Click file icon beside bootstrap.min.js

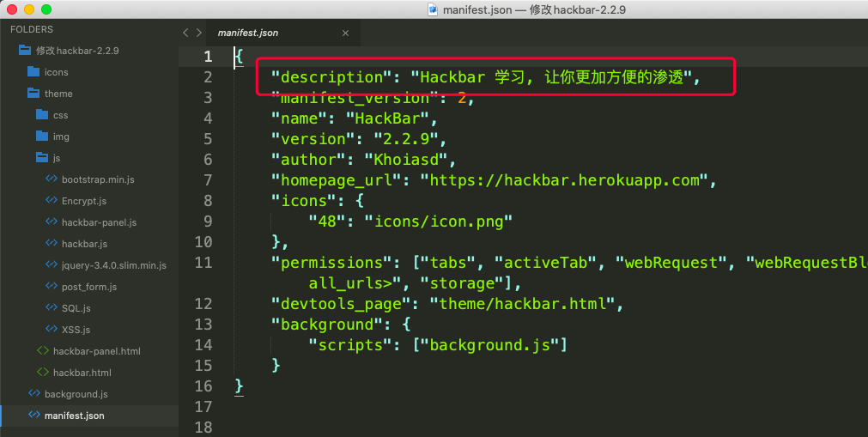click(x=51, y=179)
